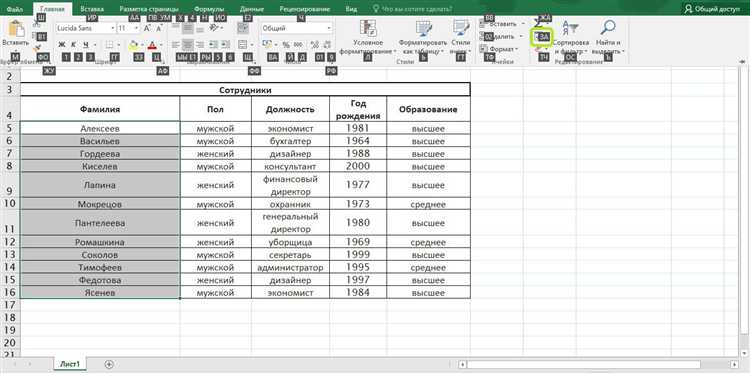Toggle center horizontal alignment
This screenshot has width=750, height=373.
(188, 45)
